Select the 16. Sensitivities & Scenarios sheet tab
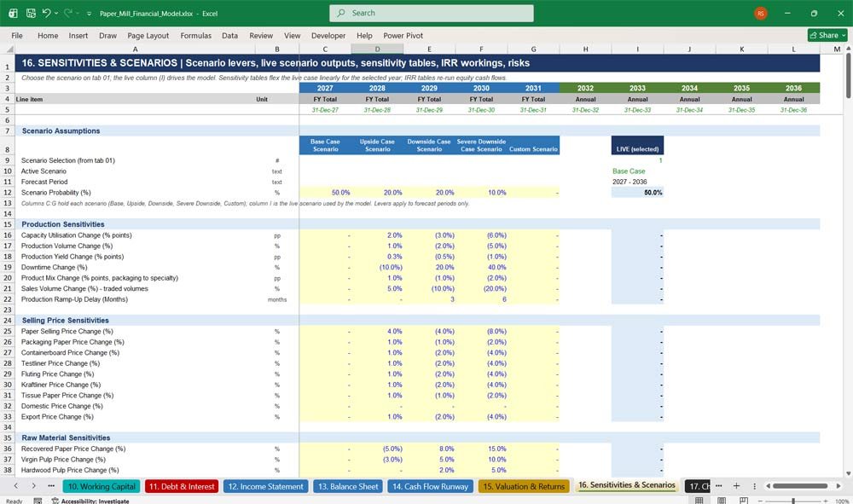The height and width of the screenshot is (504, 853). pos(627,485)
